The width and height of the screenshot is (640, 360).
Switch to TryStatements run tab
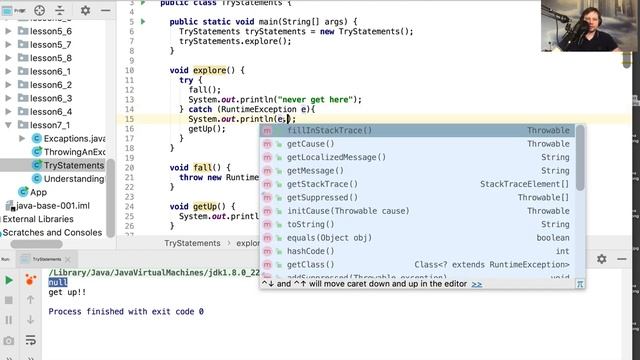tap(47, 259)
